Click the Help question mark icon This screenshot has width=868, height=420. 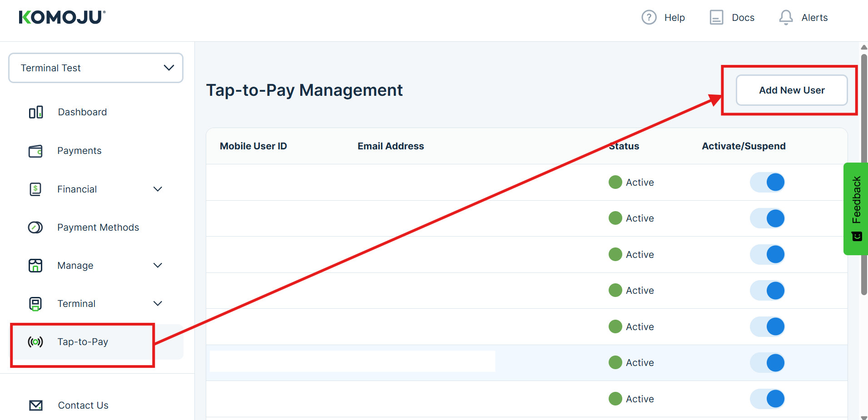point(649,17)
